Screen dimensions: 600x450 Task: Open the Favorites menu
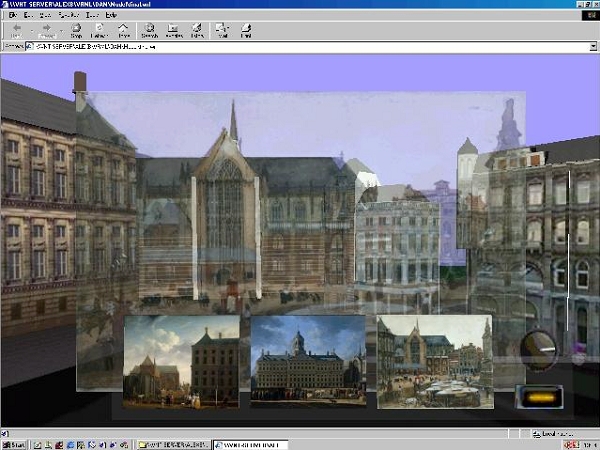68,15
